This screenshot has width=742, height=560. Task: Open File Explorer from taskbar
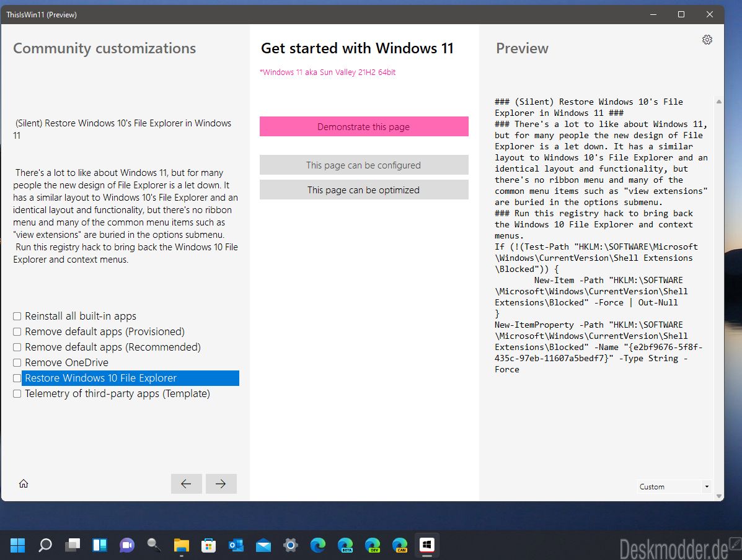[x=181, y=545]
